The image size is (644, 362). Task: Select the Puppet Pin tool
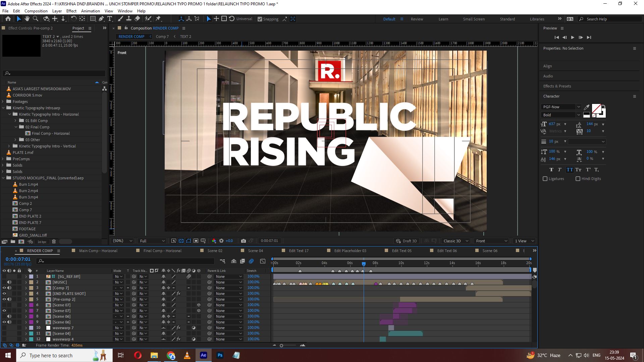coord(158,19)
